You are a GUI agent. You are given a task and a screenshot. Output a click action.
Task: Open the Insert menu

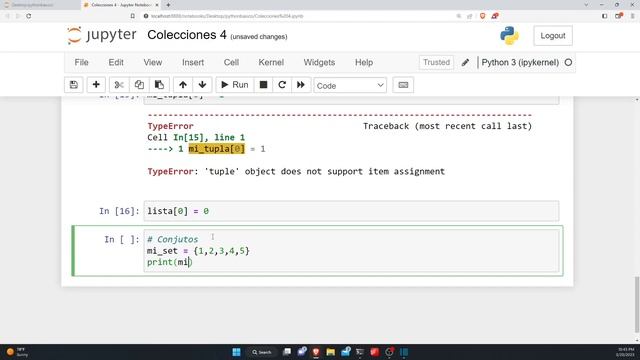tap(193, 62)
